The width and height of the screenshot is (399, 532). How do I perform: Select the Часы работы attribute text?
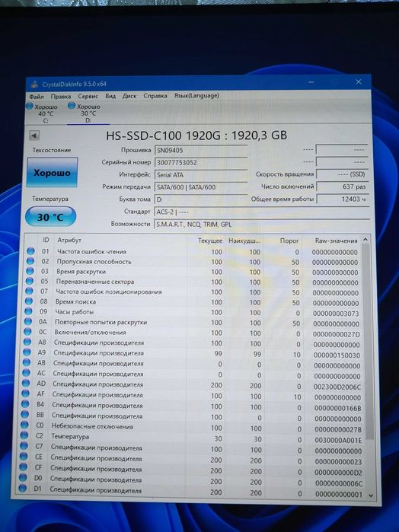(x=75, y=312)
